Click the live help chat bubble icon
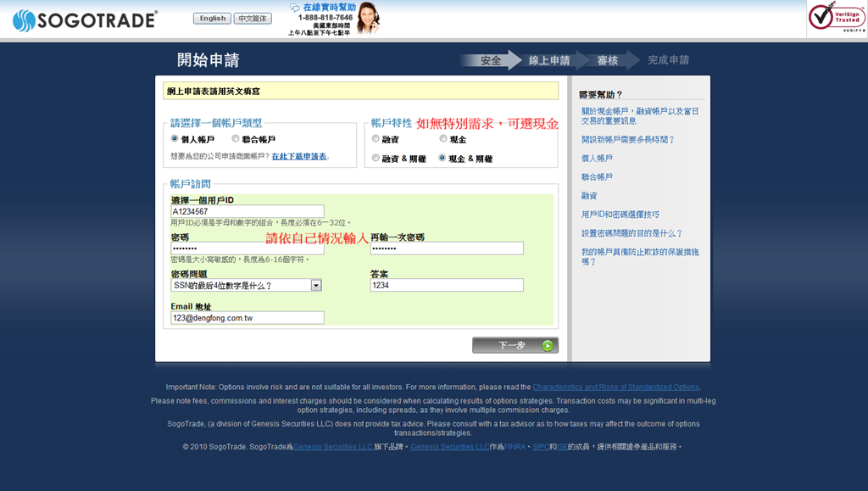 tap(294, 8)
